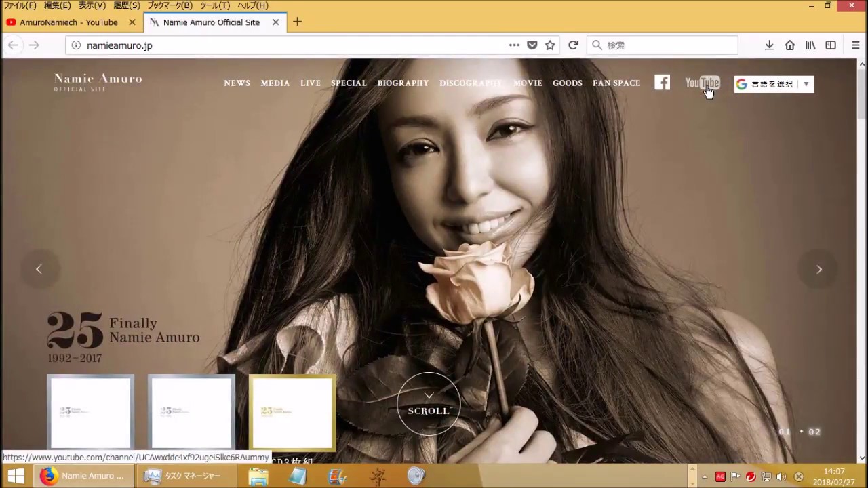Click the volume speaker tray icon
The width and height of the screenshot is (868, 488).
[781, 476]
